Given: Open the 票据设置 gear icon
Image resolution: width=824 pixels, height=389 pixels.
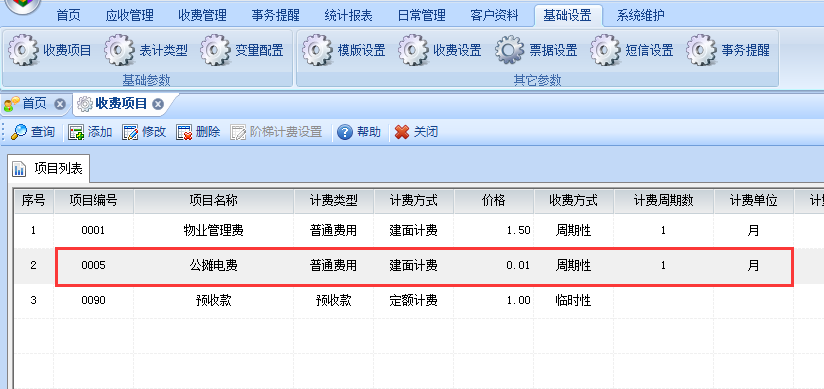Looking at the screenshot, I should (x=510, y=50).
